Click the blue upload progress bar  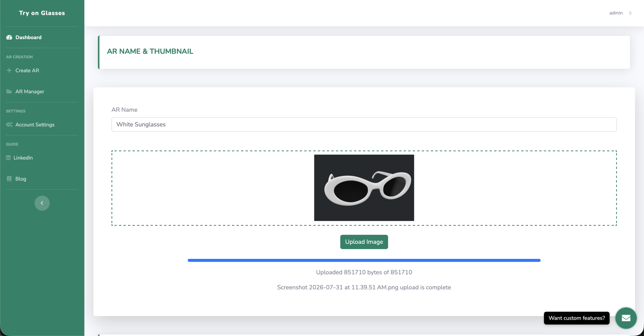click(x=364, y=260)
